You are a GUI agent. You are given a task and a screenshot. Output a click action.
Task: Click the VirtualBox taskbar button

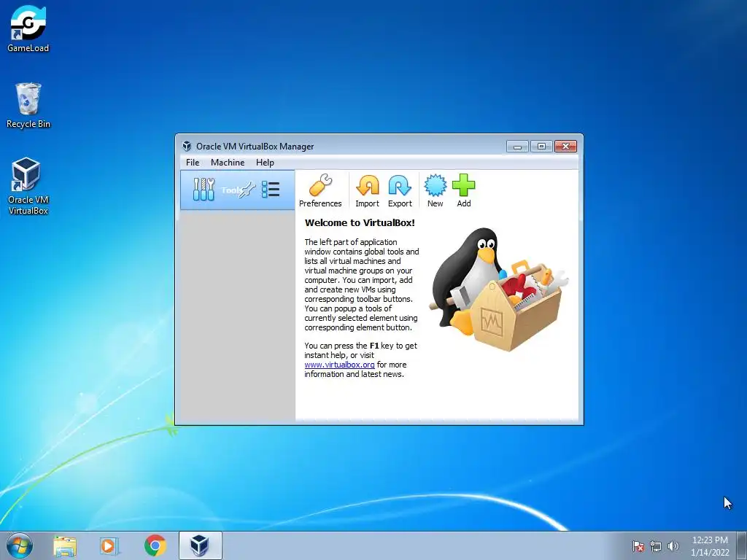pos(200,545)
